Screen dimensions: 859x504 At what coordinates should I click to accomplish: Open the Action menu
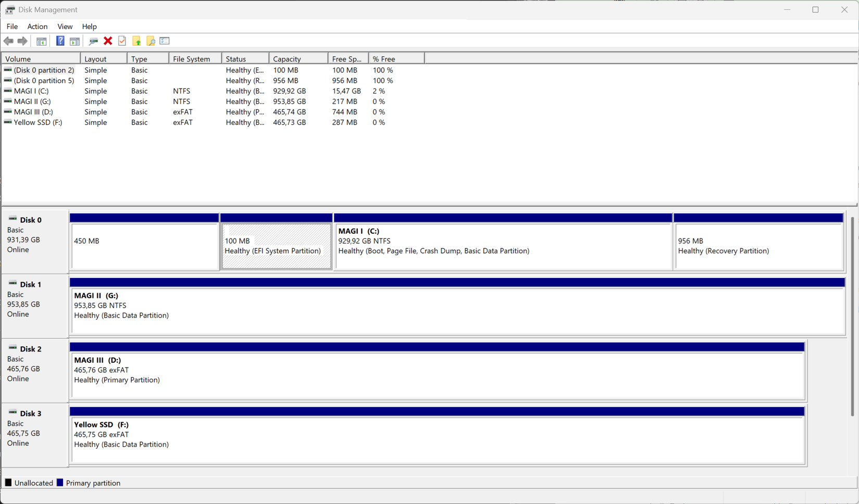coord(37,27)
